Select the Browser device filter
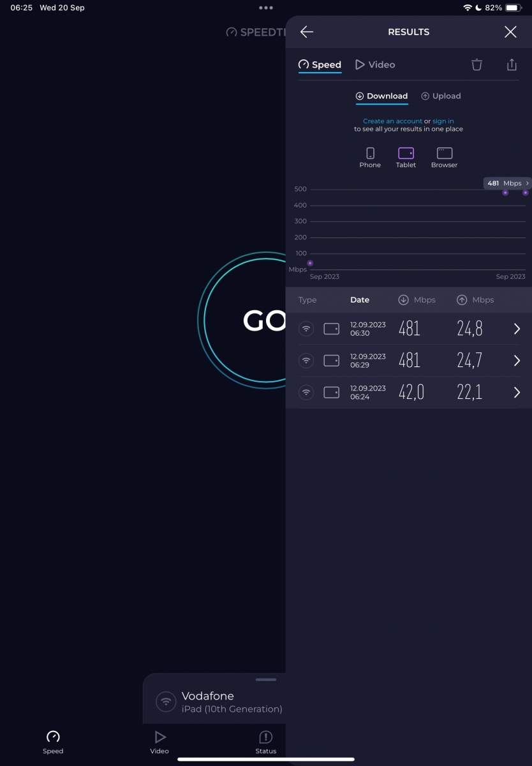The image size is (532, 766). [444, 157]
